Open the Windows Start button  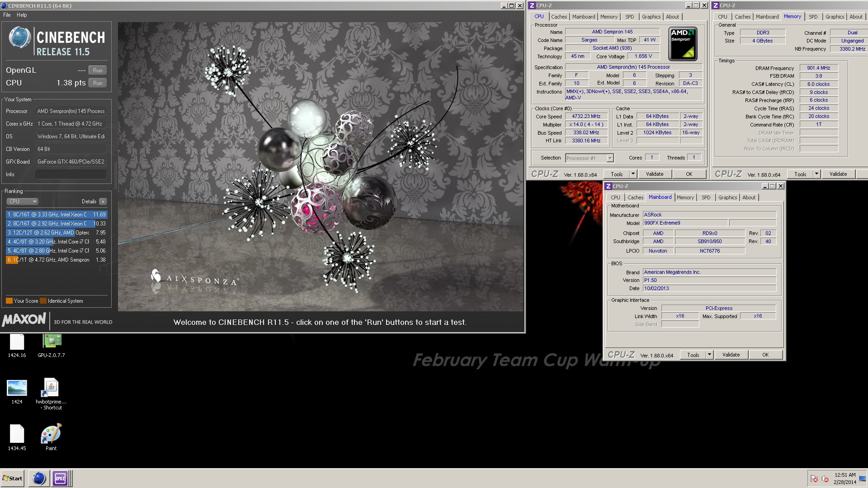(13, 479)
